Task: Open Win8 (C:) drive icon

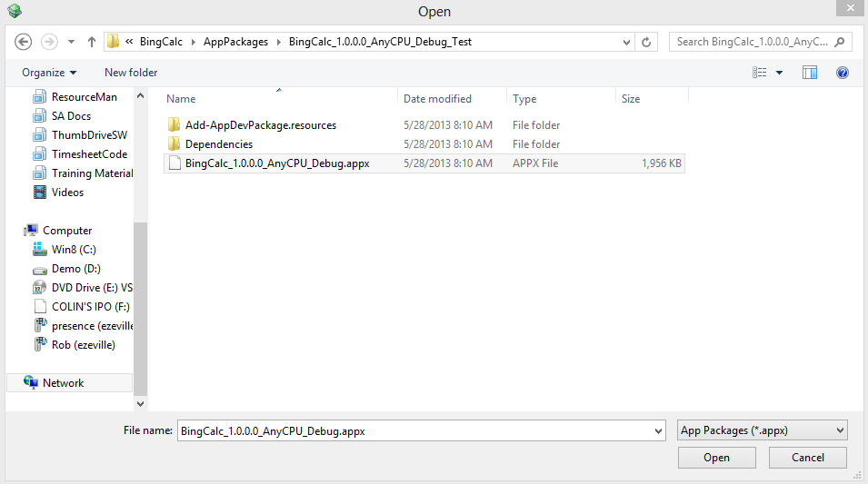Action: point(39,250)
